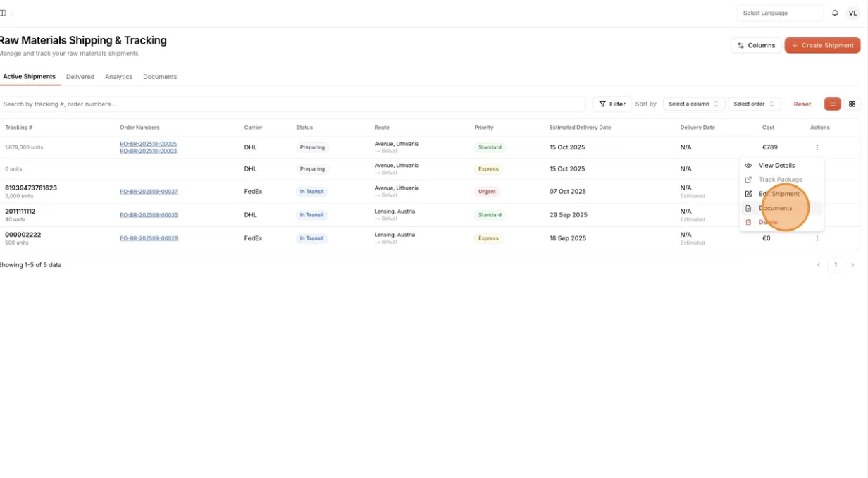This screenshot has height=478, width=868.
Task: Toggle the sidebar panel icon
Action: click(3, 13)
